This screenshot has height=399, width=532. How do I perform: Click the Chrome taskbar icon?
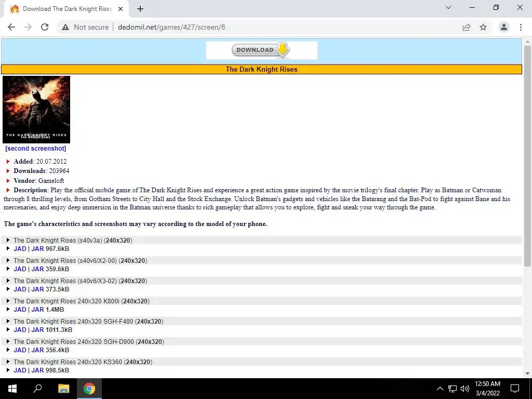pyautogui.click(x=89, y=389)
